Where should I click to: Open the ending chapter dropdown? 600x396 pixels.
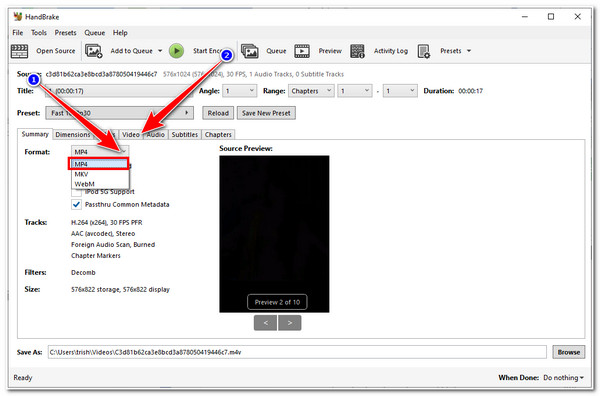[400, 91]
